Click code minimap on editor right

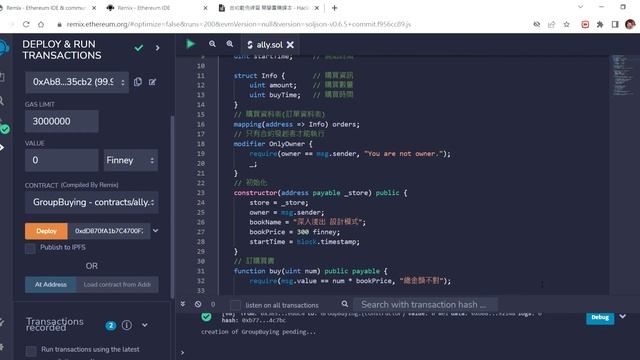coord(622,76)
